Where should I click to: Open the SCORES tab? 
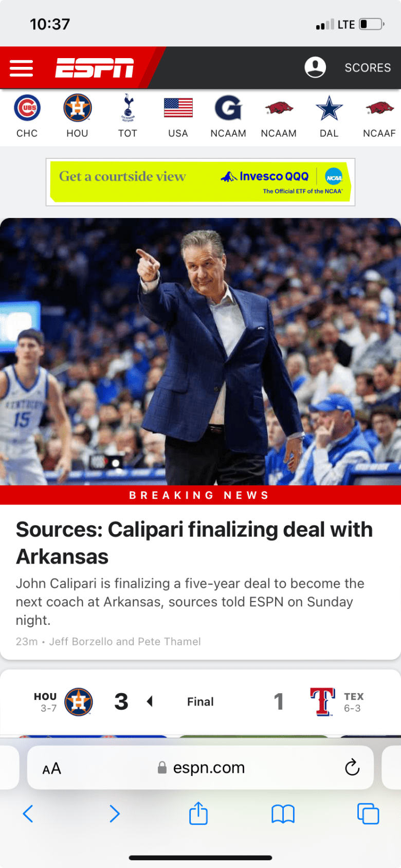click(368, 68)
